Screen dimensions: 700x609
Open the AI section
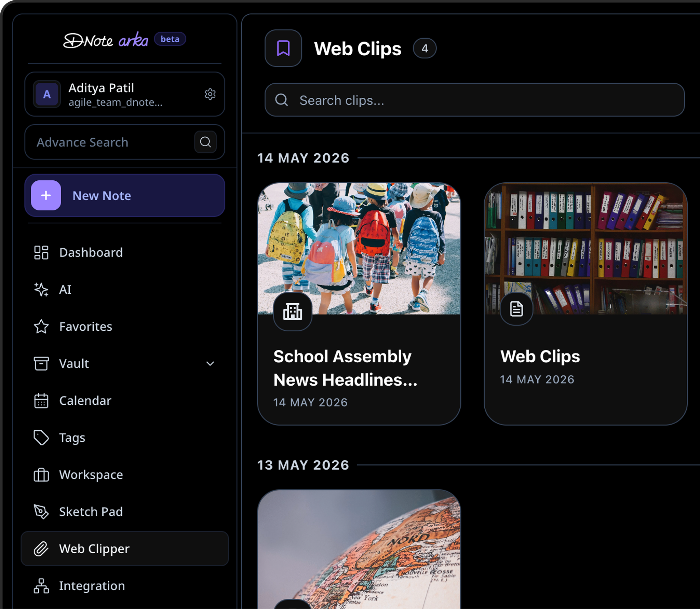click(125, 290)
